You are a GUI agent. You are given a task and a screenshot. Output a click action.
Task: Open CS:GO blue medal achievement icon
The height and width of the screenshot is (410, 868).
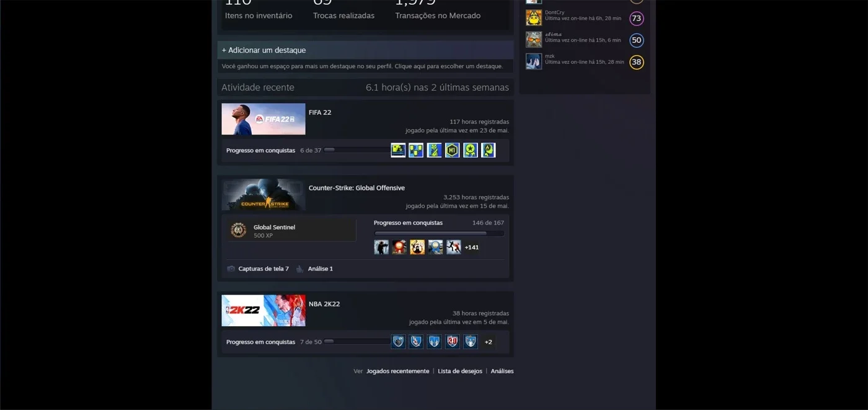(x=435, y=247)
